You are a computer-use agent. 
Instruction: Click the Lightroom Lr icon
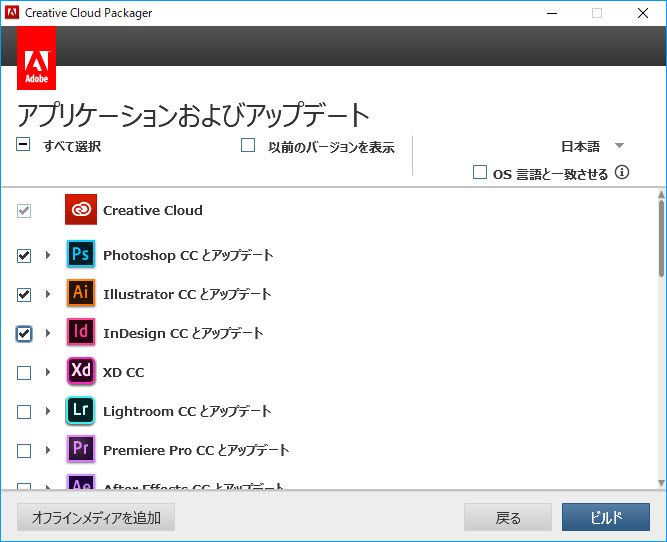click(81, 410)
